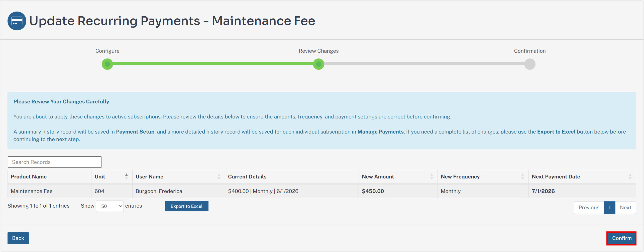Click the Confirm button

click(621, 238)
